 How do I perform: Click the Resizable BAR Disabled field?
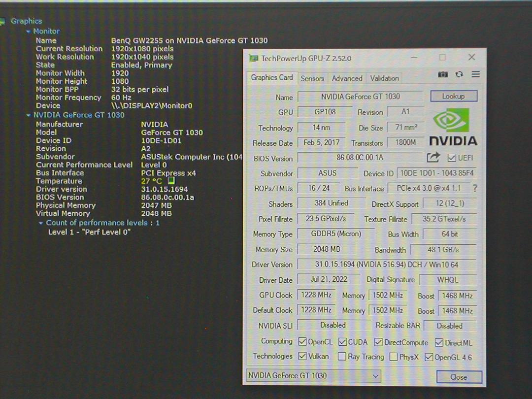click(450, 326)
